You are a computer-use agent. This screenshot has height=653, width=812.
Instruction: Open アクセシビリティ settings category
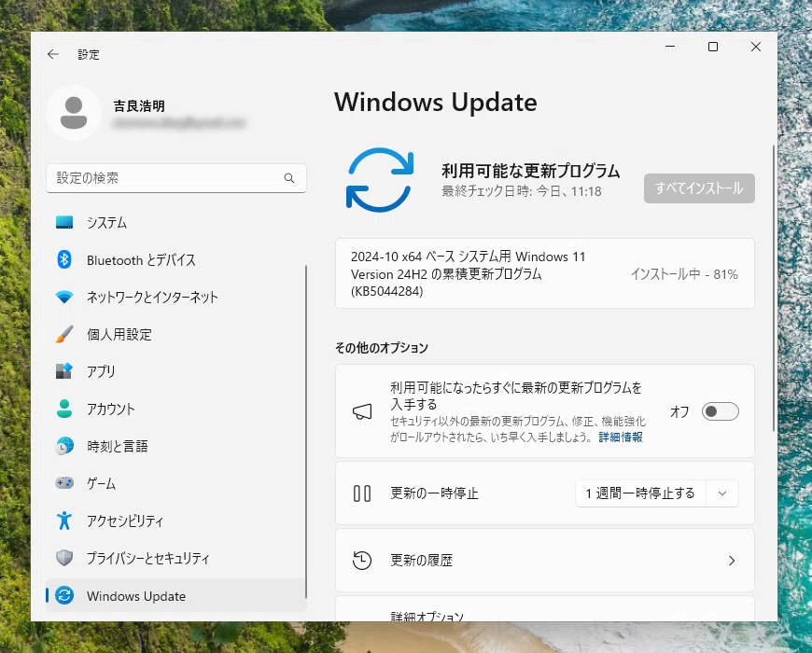pos(176,521)
